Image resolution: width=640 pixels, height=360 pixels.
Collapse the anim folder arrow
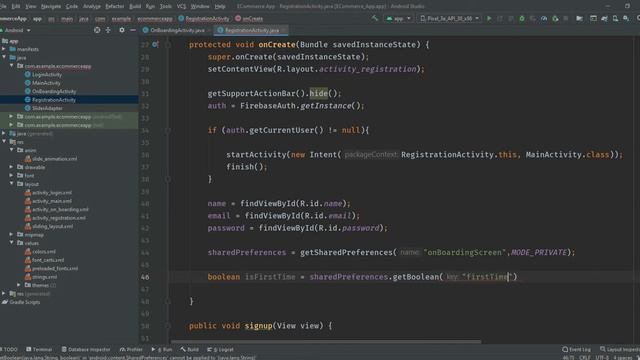click(x=11, y=150)
